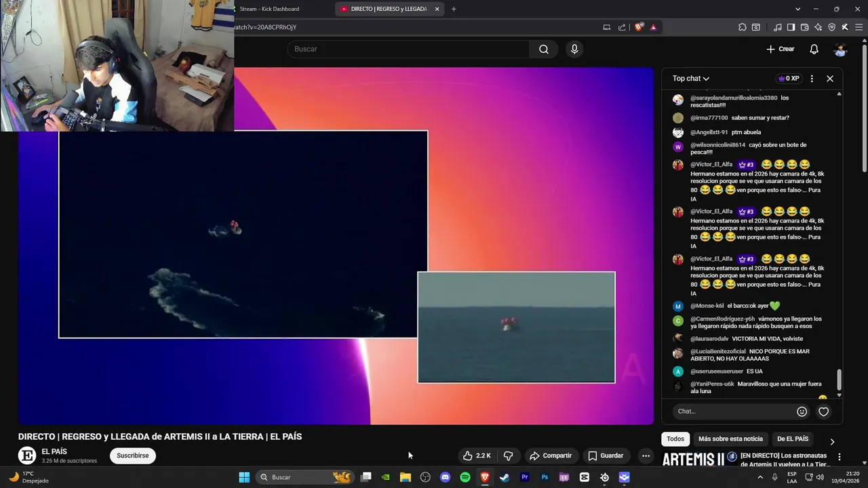
Task: Open Photoshop from the taskbar
Action: coord(545,477)
